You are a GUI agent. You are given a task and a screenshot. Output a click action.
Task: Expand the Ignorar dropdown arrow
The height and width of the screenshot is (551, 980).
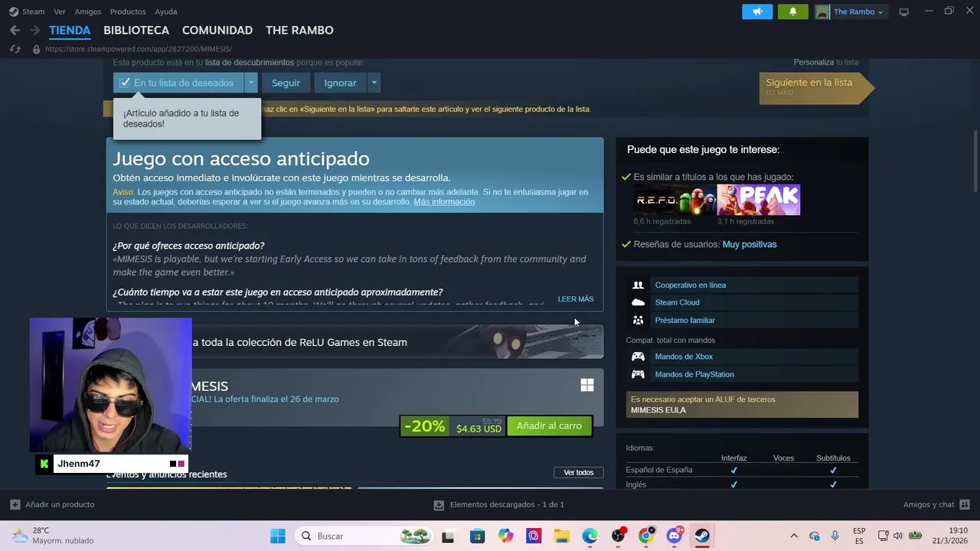click(x=374, y=83)
